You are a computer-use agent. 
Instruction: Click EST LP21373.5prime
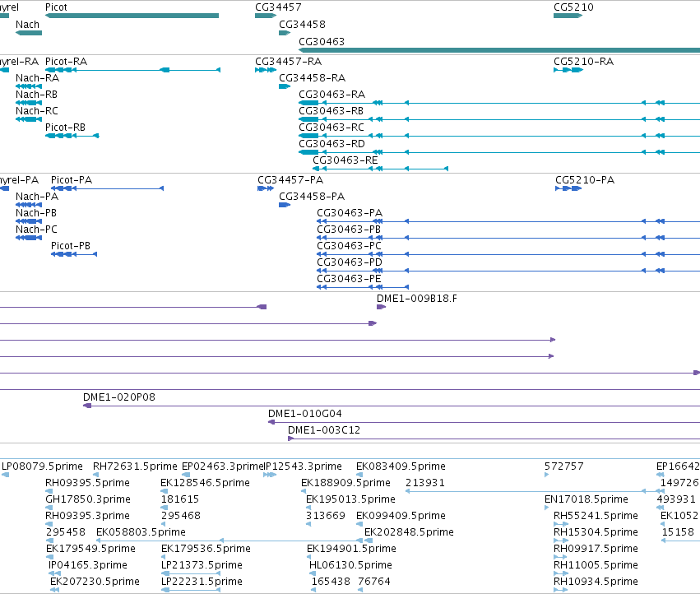coord(191,573)
